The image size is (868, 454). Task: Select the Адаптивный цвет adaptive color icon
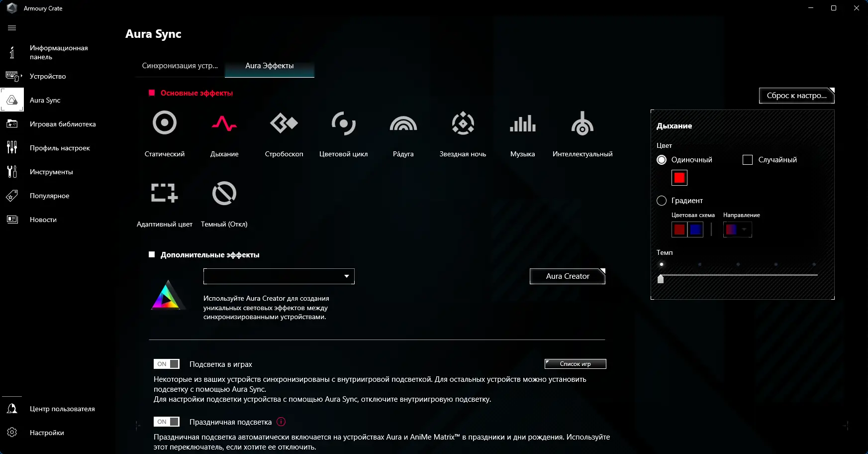pyautogui.click(x=165, y=193)
